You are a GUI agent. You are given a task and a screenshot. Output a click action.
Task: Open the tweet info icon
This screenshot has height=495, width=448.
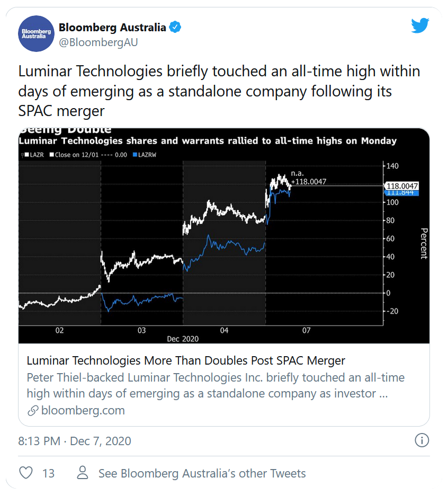[x=422, y=440]
